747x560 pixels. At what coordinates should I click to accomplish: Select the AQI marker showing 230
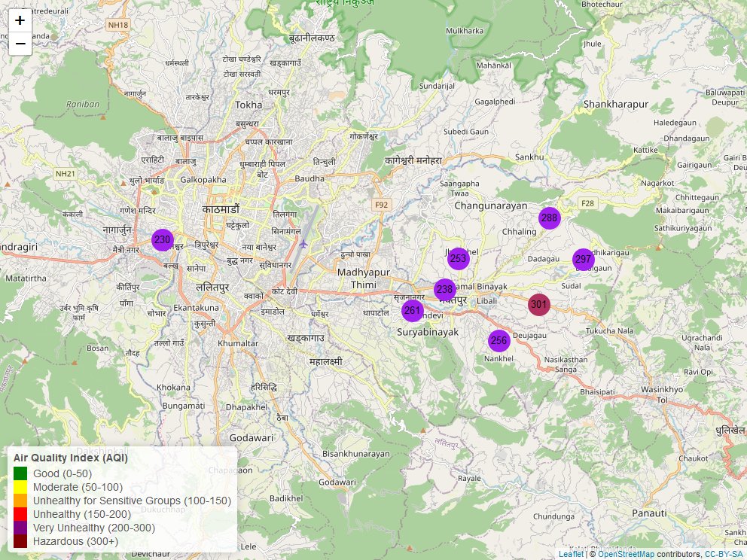click(x=163, y=240)
